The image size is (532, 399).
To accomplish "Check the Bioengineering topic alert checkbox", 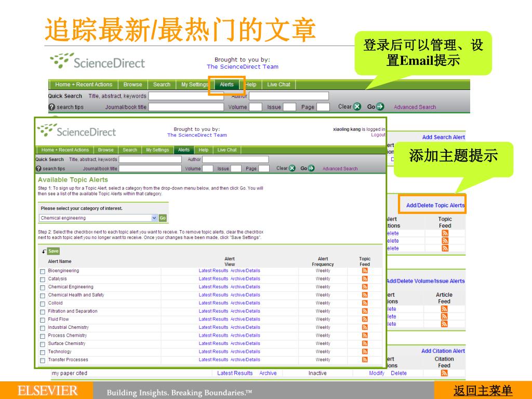I will click(43, 271).
